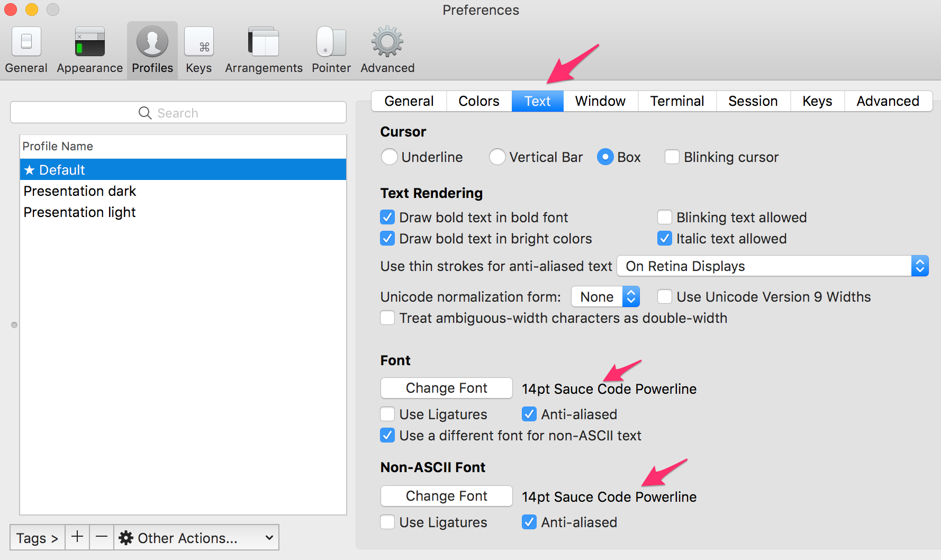The height and width of the screenshot is (560, 941).
Task: Click Change Font under Font section
Action: 446,388
